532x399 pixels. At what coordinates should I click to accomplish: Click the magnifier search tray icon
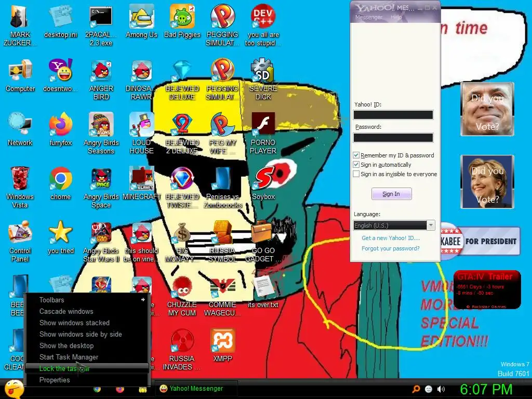(x=416, y=389)
